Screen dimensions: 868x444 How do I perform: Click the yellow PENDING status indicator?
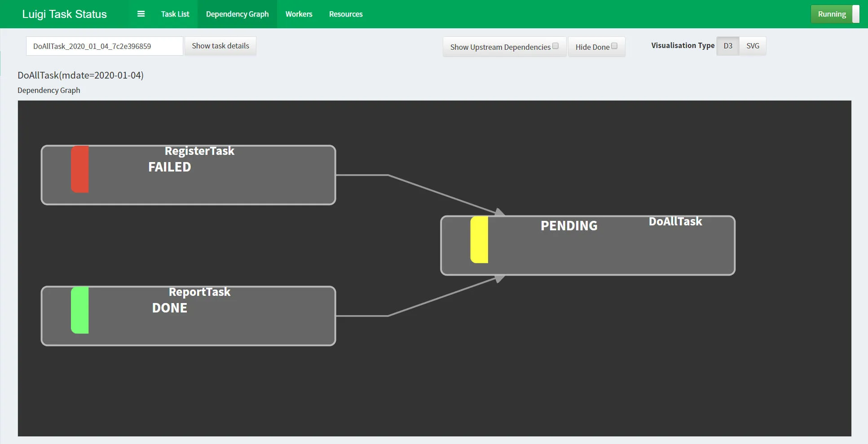pos(479,239)
